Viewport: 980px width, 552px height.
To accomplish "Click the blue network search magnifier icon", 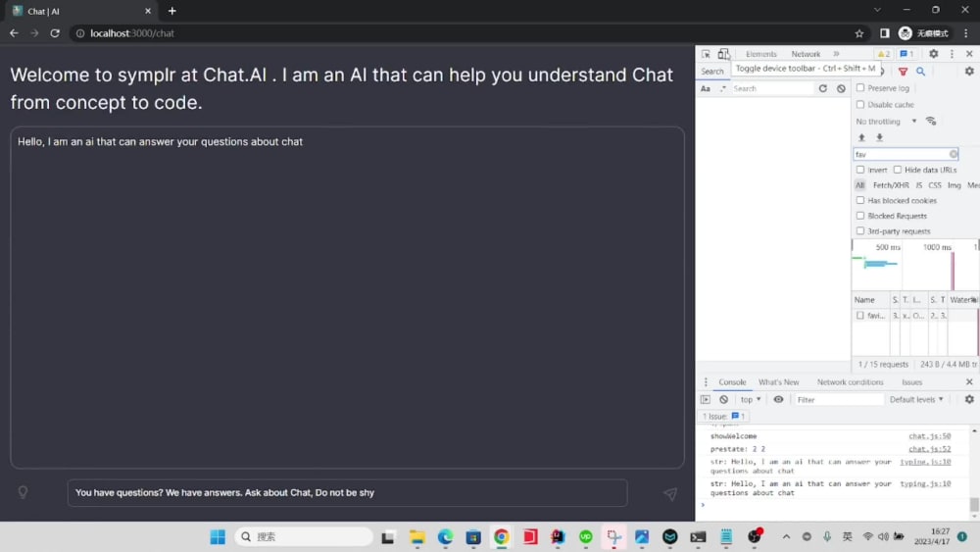I will (920, 72).
